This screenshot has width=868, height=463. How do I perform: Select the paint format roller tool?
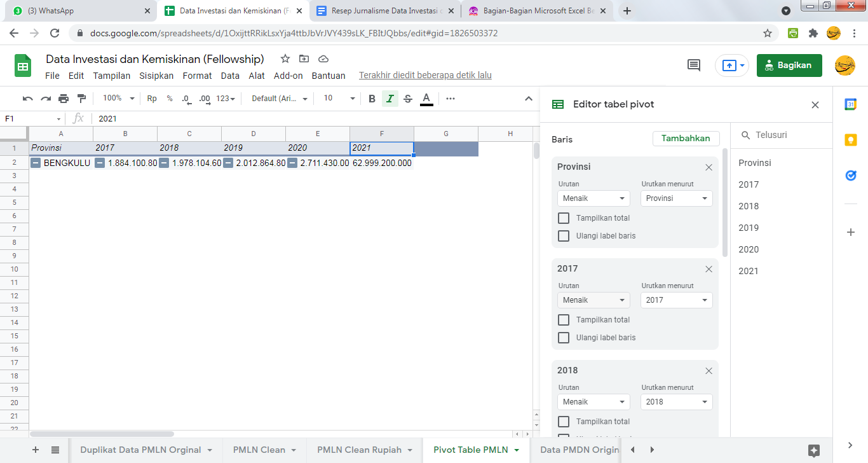81,99
